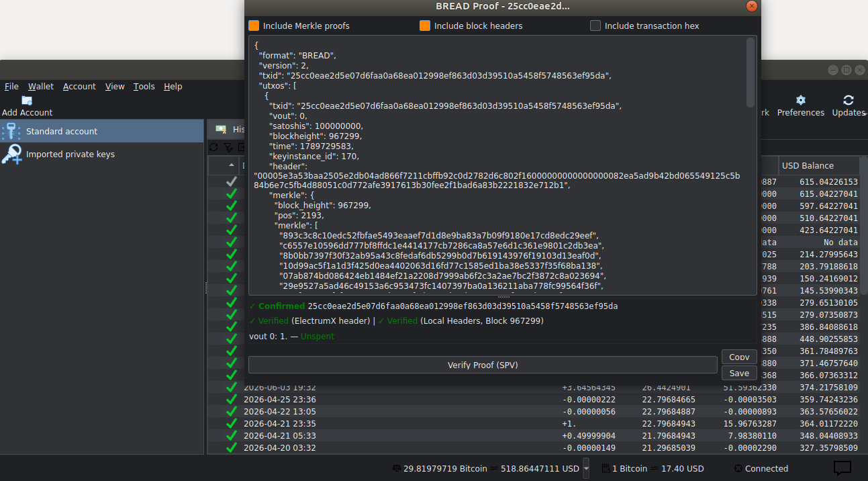
Task: Open the View menu
Action: (115, 86)
